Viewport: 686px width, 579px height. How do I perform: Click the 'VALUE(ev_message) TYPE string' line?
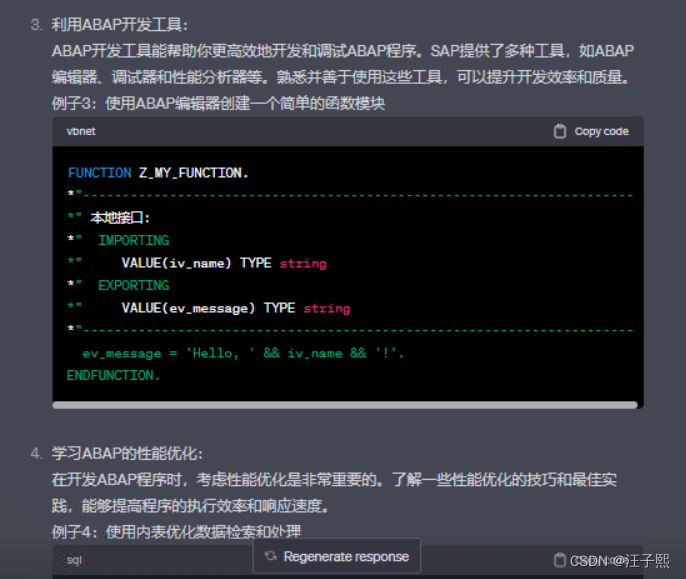[x=236, y=308]
